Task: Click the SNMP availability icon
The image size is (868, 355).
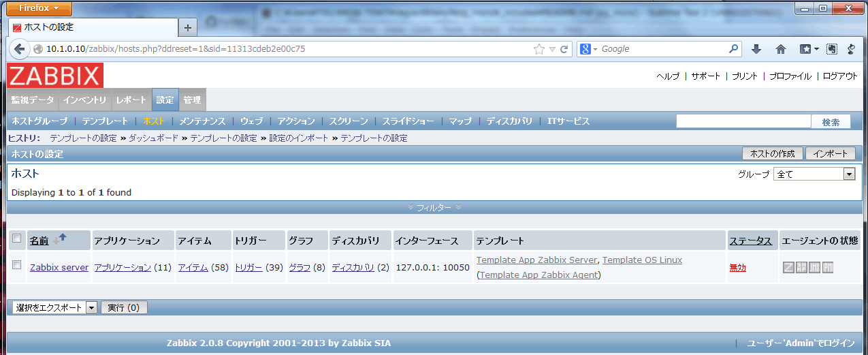Action: point(801,268)
